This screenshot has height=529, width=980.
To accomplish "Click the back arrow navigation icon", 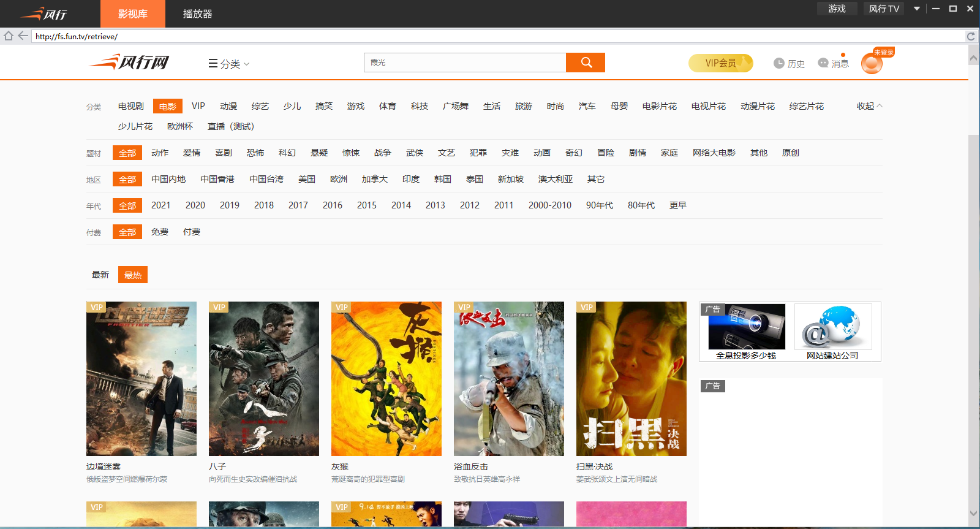I will coord(23,36).
